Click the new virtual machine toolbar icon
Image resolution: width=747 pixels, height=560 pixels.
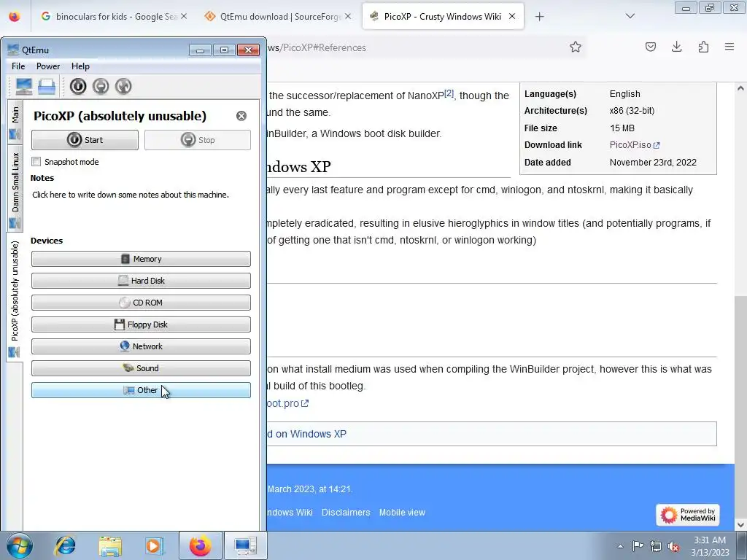point(24,86)
